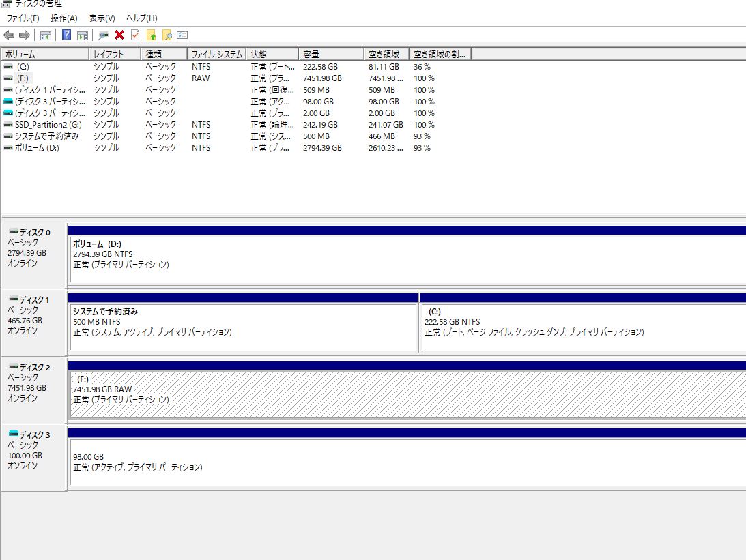Toggle the console tree pane icon

pyautogui.click(x=46, y=35)
